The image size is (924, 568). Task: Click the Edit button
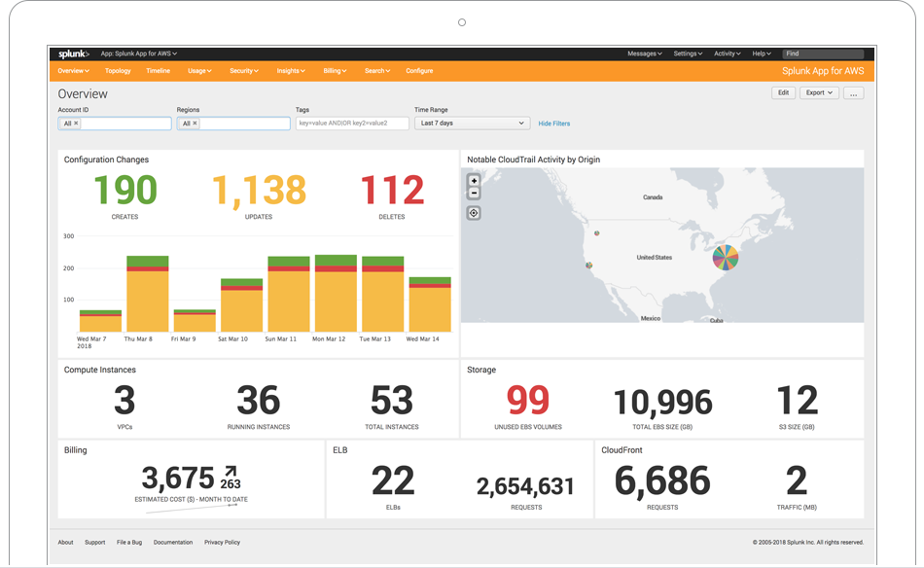[784, 93]
